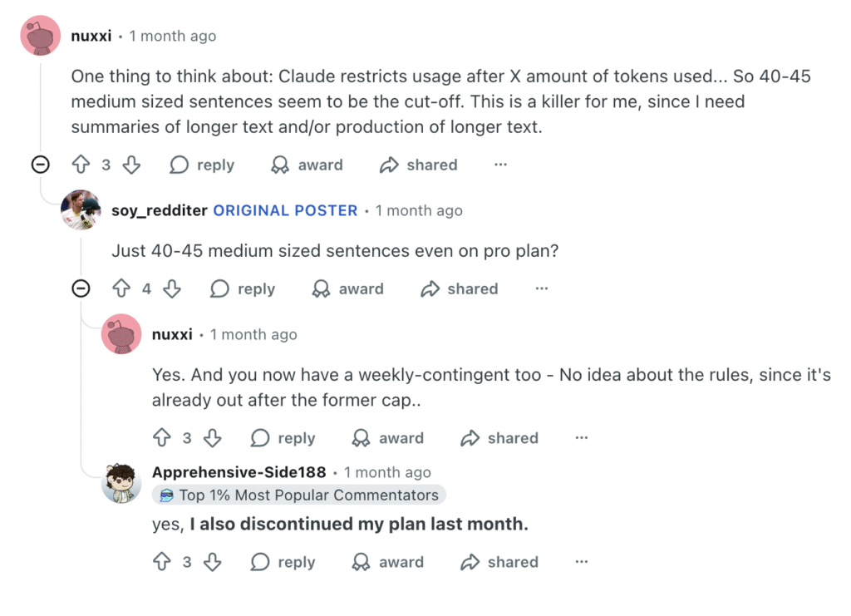This screenshot has width=851, height=616.
Task: Open more options on nuxxi's top comment
Action: point(500,165)
